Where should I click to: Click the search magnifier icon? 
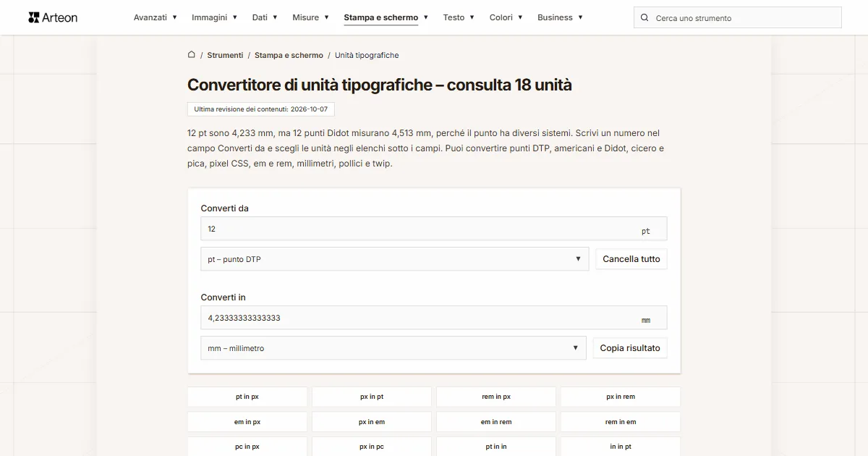point(645,17)
